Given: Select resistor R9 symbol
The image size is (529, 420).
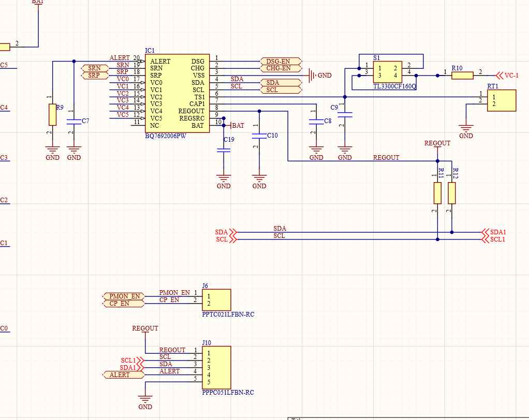Looking at the screenshot, I should (53, 115).
